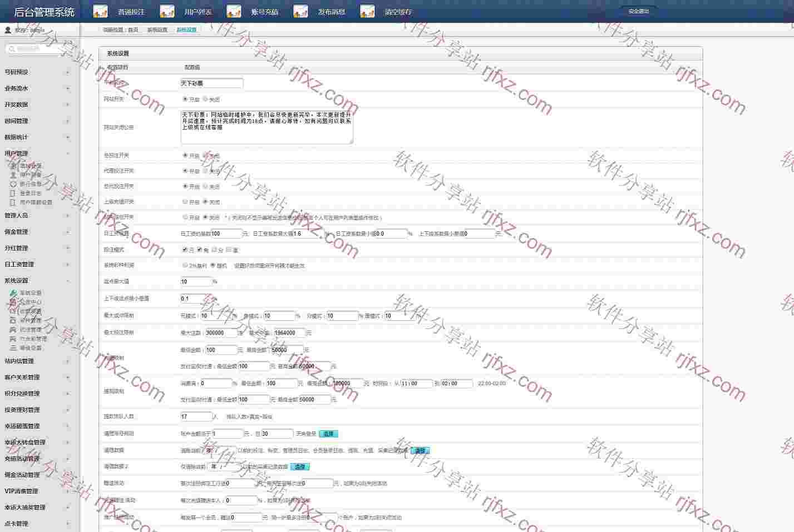The height and width of the screenshot is (532, 794).
Task: Click end time field showing 02:00
Action: tap(457, 384)
